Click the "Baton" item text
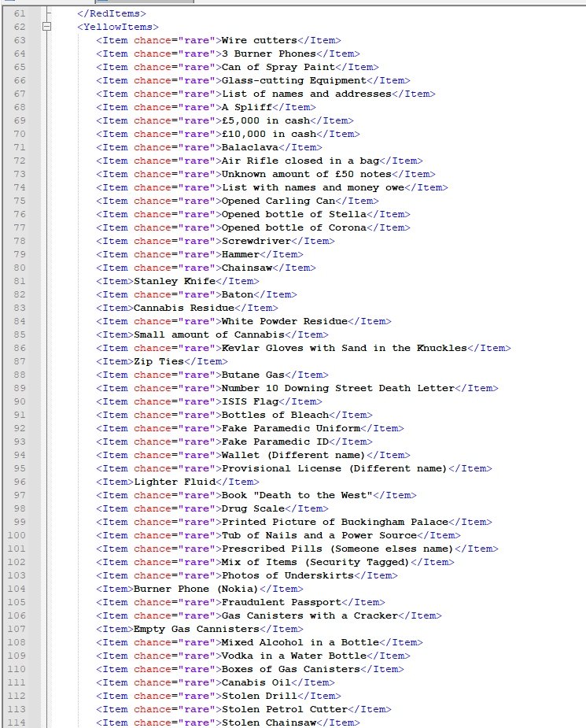 click(x=237, y=294)
